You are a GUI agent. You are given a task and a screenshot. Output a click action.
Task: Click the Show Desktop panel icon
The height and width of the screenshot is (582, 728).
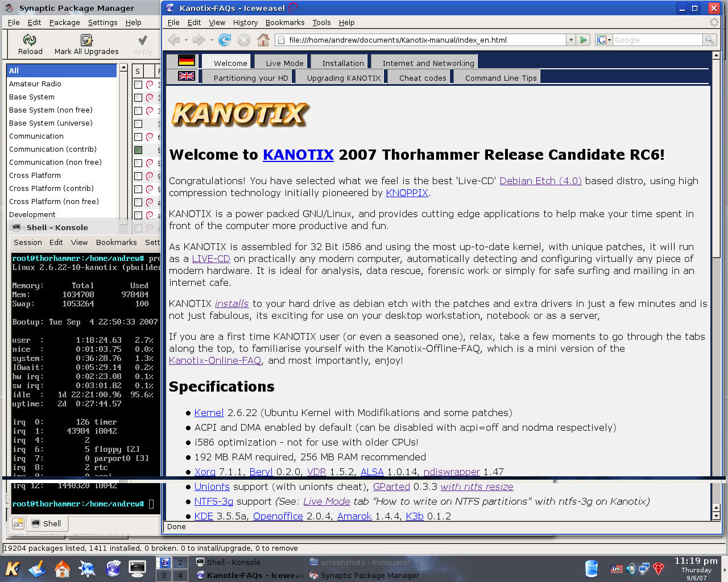38,568
